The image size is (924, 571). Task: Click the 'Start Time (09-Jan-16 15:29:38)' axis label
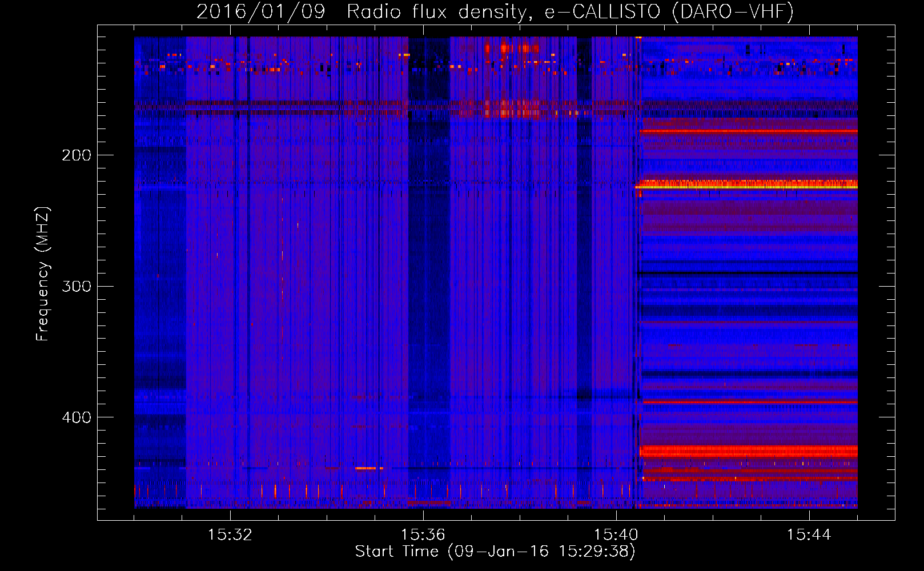tap(495, 552)
